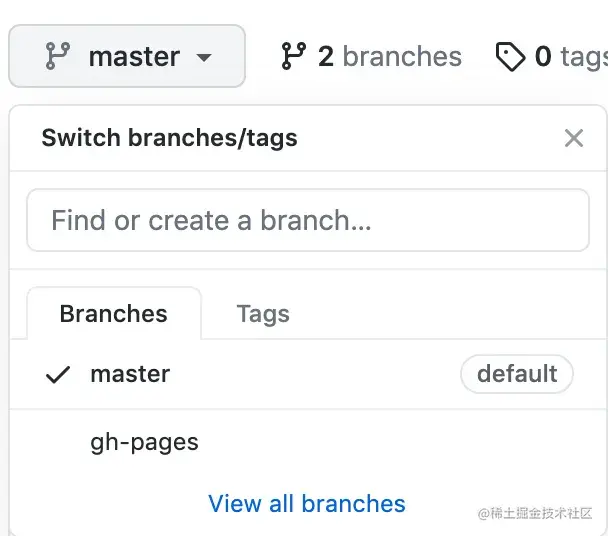608x536 pixels.
Task: Open the master branch selector dropdown
Action: click(x=127, y=57)
